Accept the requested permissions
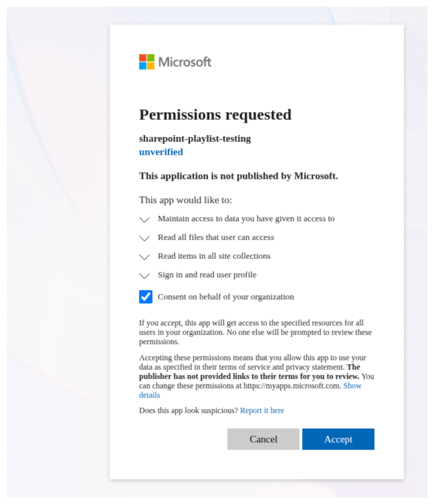Image resolution: width=434 pixels, height=504 pixels. tap(338, 439)
